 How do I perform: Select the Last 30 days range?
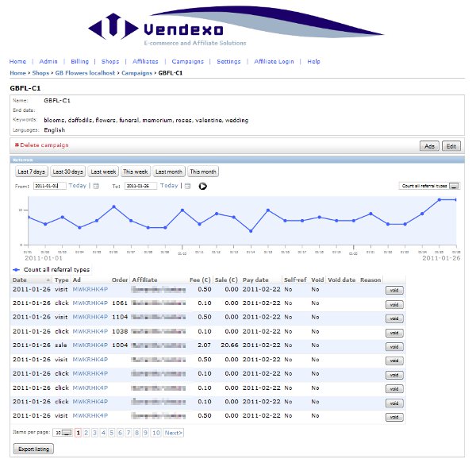[x=67, y=172]
